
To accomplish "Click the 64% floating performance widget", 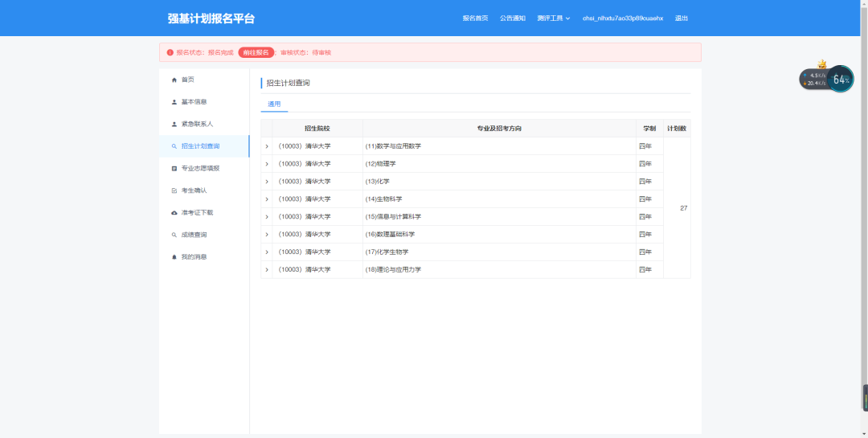I will (x=841, y=80).
